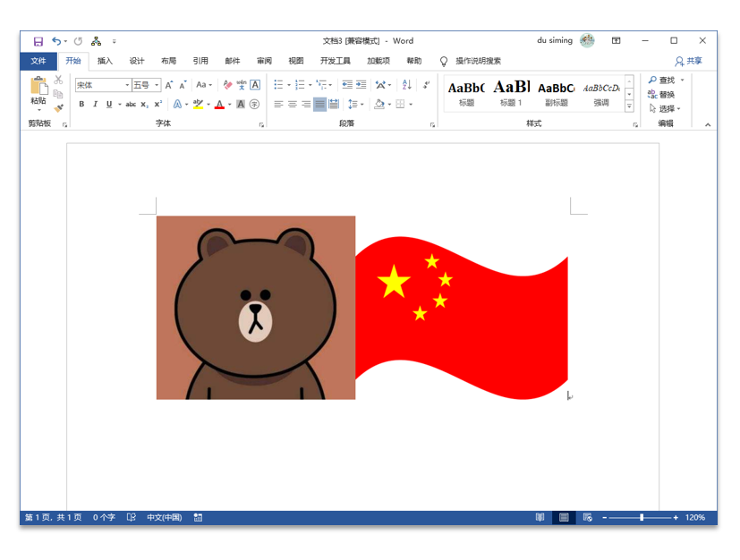Cut selection with the scissors icon
The width and height of the screenshot is (740, 560).
coord(58,80)
